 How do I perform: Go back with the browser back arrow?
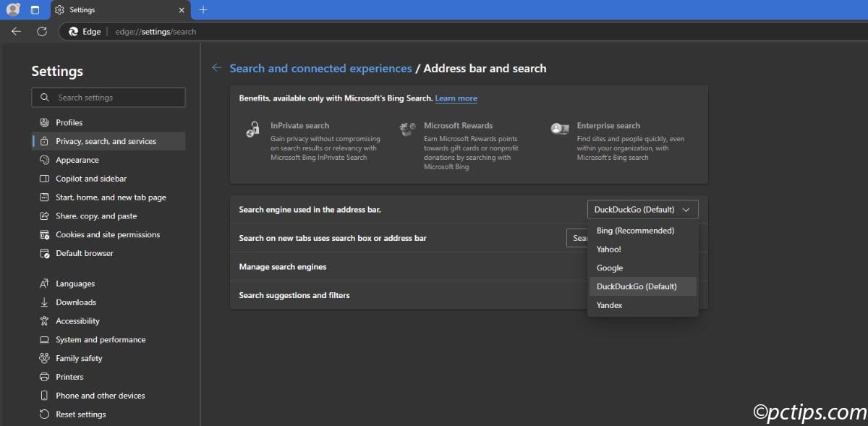pyautogui.click(x=16, y=32)
